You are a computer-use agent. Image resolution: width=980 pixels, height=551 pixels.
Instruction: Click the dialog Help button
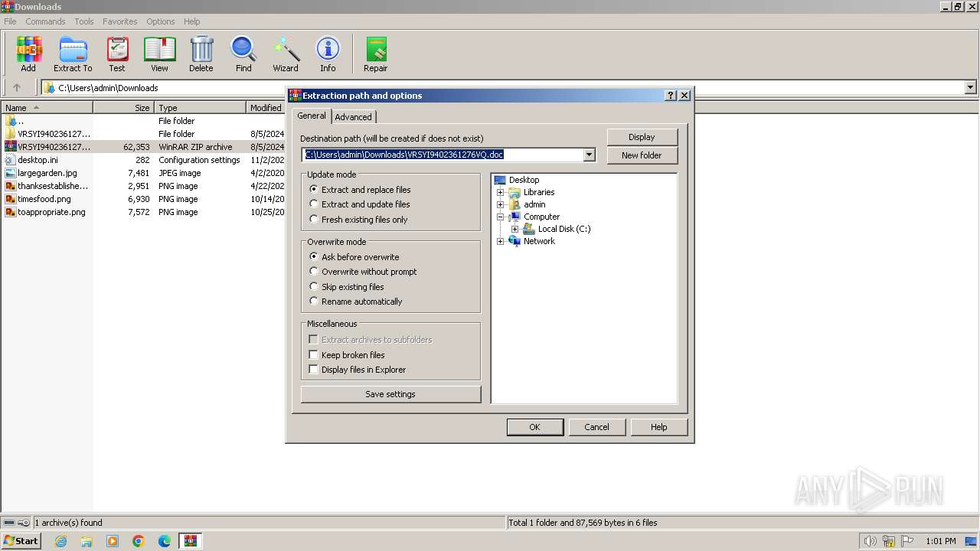(x=658, y=427)
